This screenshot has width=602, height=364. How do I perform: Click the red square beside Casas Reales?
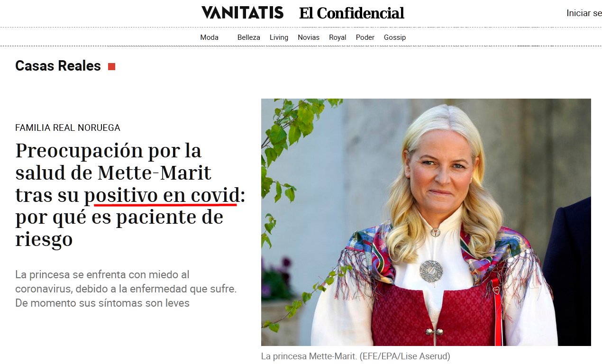click(111, 66)
